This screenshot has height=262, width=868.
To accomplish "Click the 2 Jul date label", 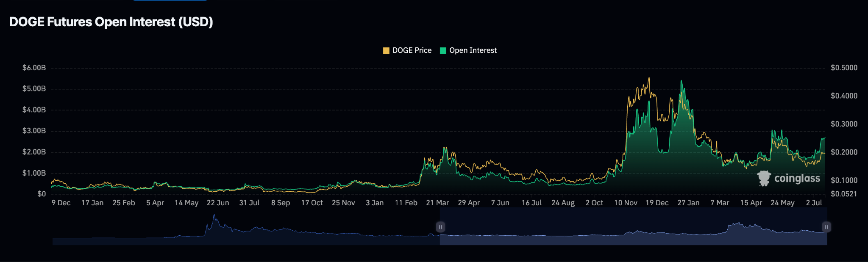I will click(x=814, y=203).
